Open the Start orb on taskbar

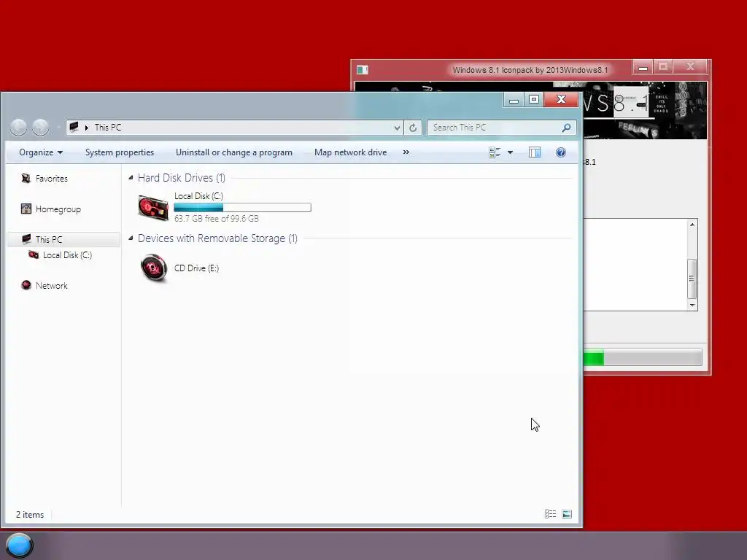(20, 545)
